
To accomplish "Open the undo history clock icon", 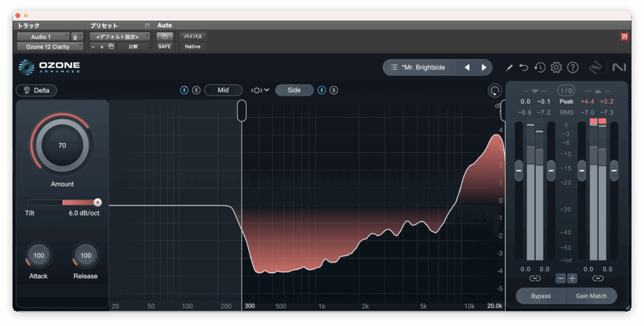I will click(540, 67).
